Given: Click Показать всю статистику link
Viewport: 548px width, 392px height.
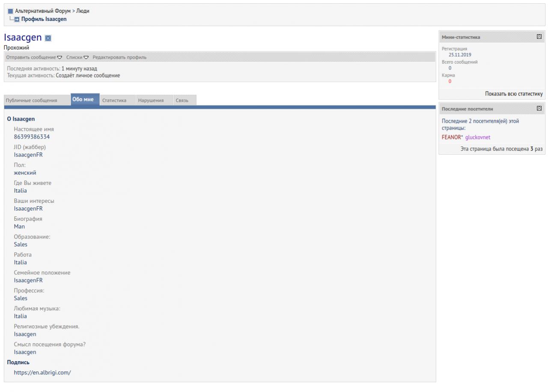Looking at the screenshot, I should (514, 94).
